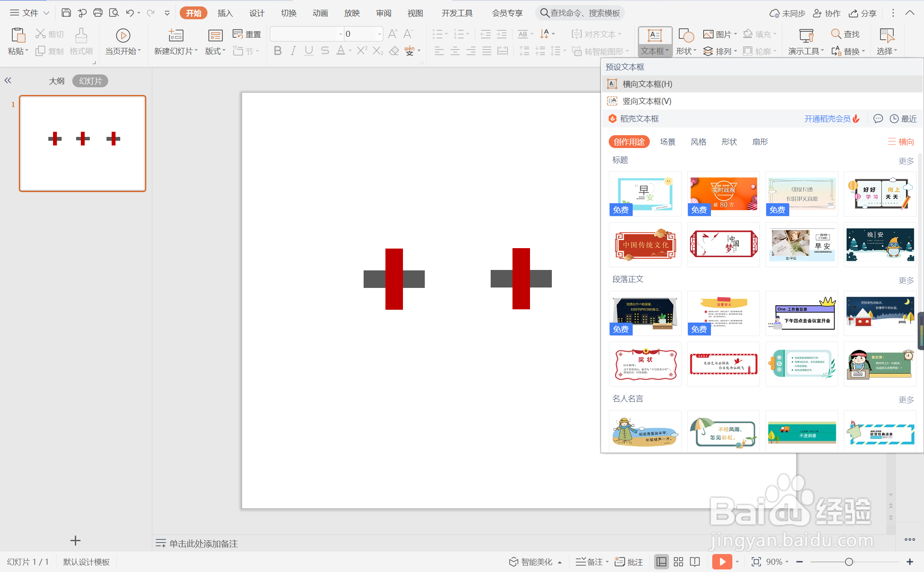Expand the Arrange (排列) dropdown
The width and height of the screenshot is (924, 572).
pyautogui.click(x=735, y=51)
